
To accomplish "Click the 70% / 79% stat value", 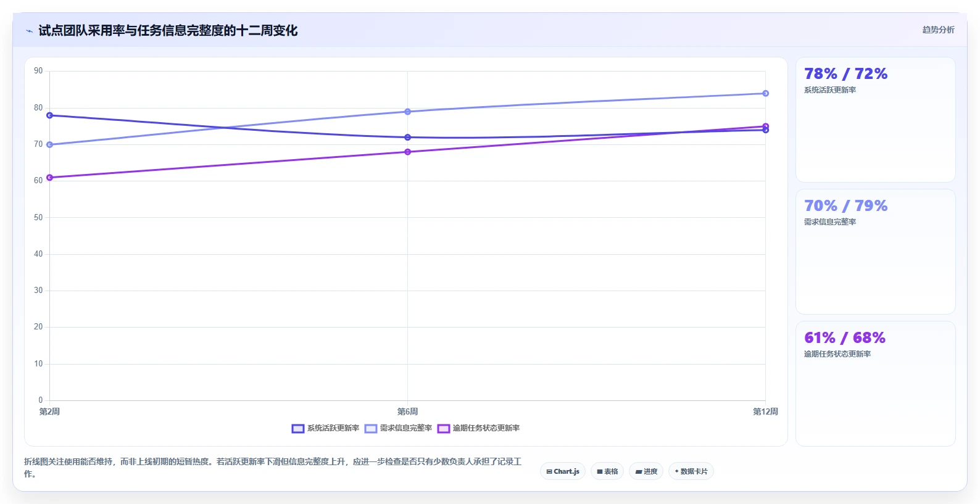I will point(845,206).
